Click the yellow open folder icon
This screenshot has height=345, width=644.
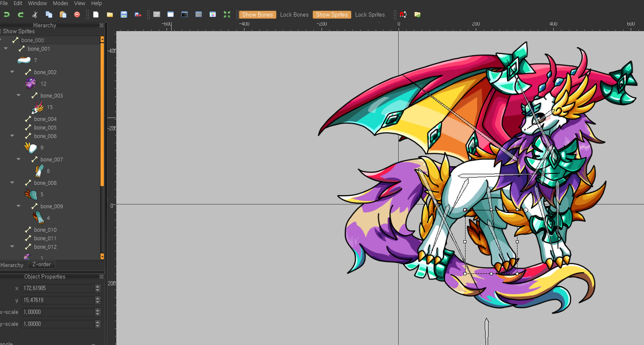[x=110, y=14]
